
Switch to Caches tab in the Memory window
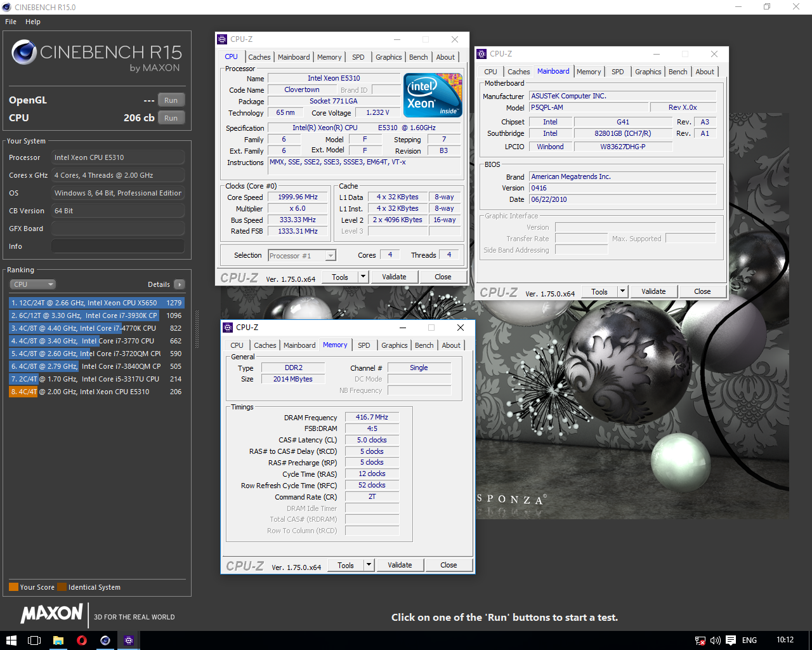pyautogui.click(x=265, y=345)
